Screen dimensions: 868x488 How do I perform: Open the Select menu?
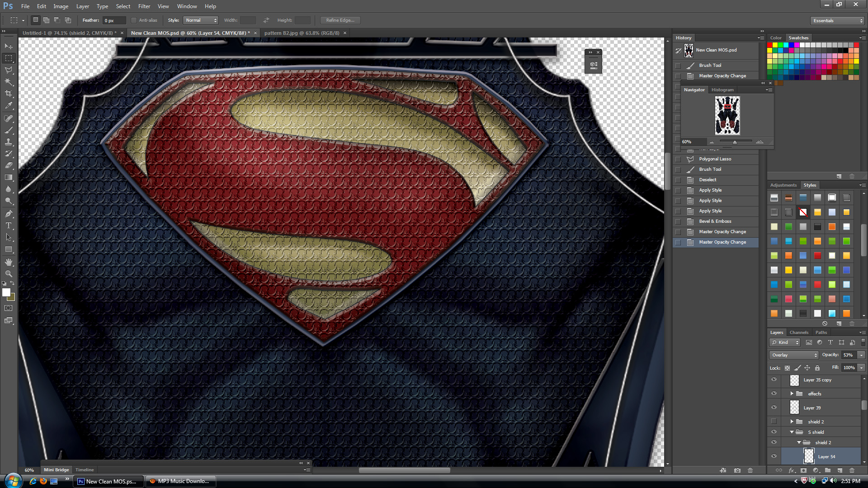pyautogui.click(x=123, y=6)
